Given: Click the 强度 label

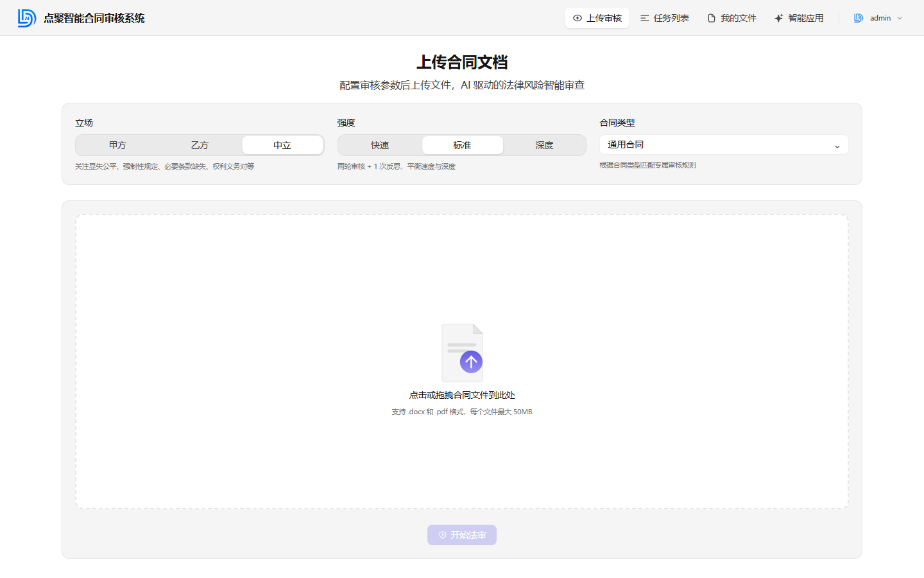Looking at the screenshot, I should tap(346, 123).
